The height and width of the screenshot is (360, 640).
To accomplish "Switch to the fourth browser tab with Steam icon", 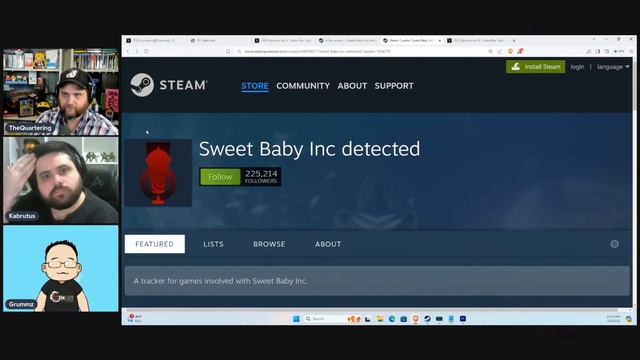I will coord(347,40).
